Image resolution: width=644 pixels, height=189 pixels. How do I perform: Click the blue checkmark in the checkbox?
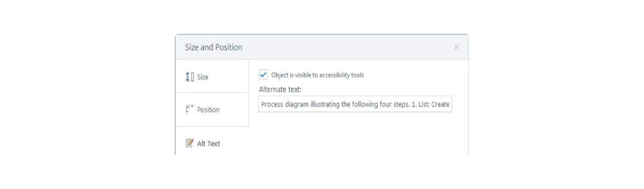point(263,75)
